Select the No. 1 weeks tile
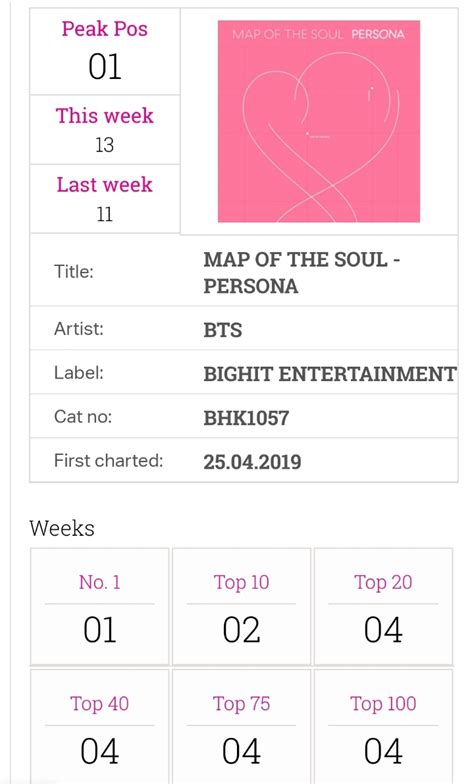The width and height of the screenshot is (474, 784). click(x=100, y=606)
